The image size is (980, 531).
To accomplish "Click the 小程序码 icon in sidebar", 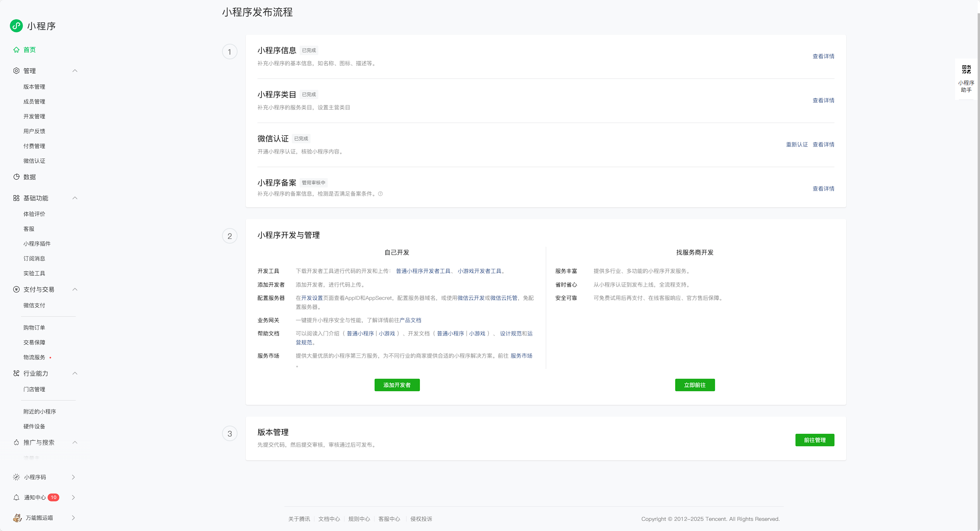I will click(x=16, y=477).
